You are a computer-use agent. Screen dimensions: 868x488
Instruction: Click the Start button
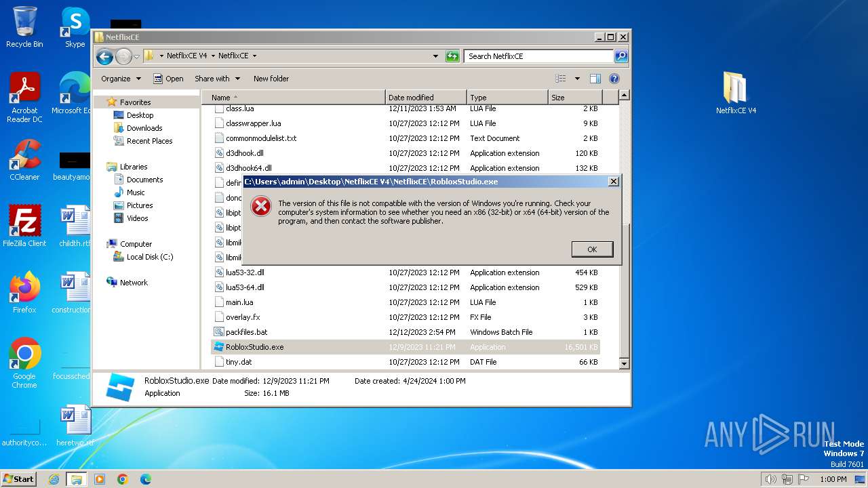tap(19, 479)
